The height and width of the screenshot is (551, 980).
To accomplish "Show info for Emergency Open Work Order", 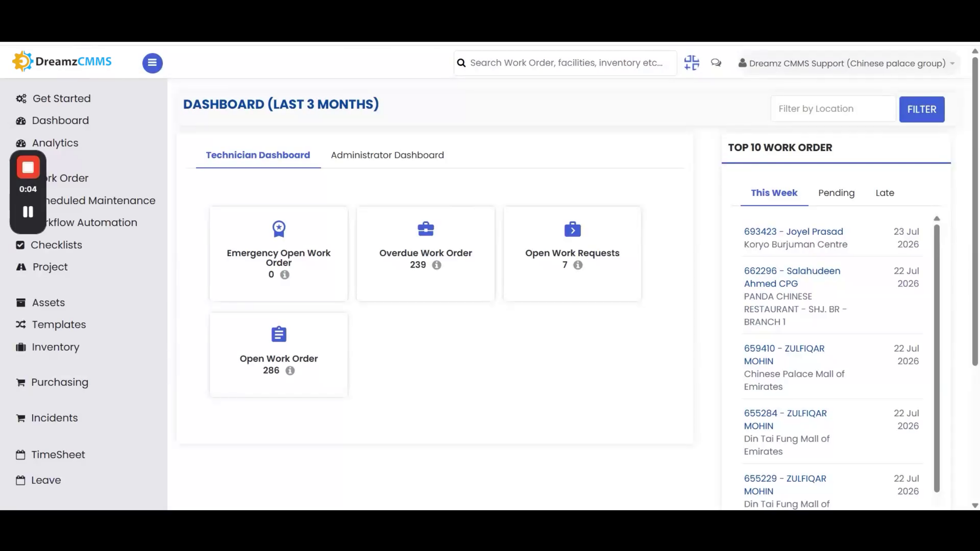I will pos(285,275).
